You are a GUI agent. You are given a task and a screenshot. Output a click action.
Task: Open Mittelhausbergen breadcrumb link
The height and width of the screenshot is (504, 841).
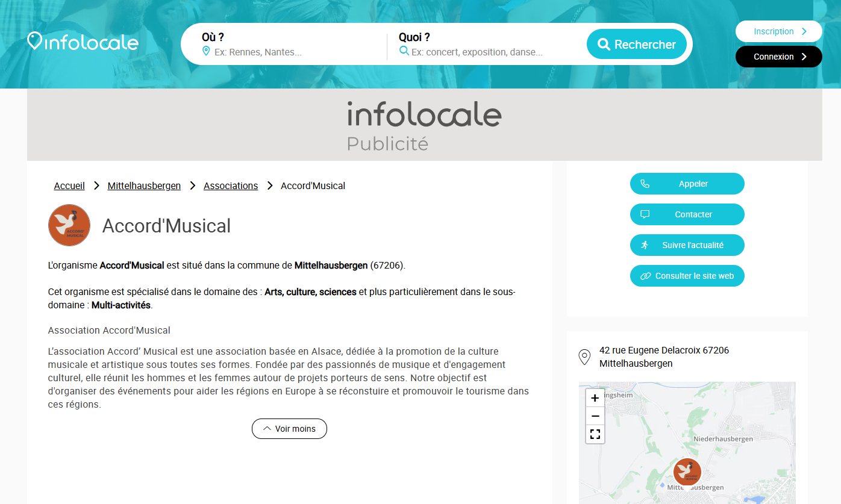pyautogui.click(x=144, y=185)
